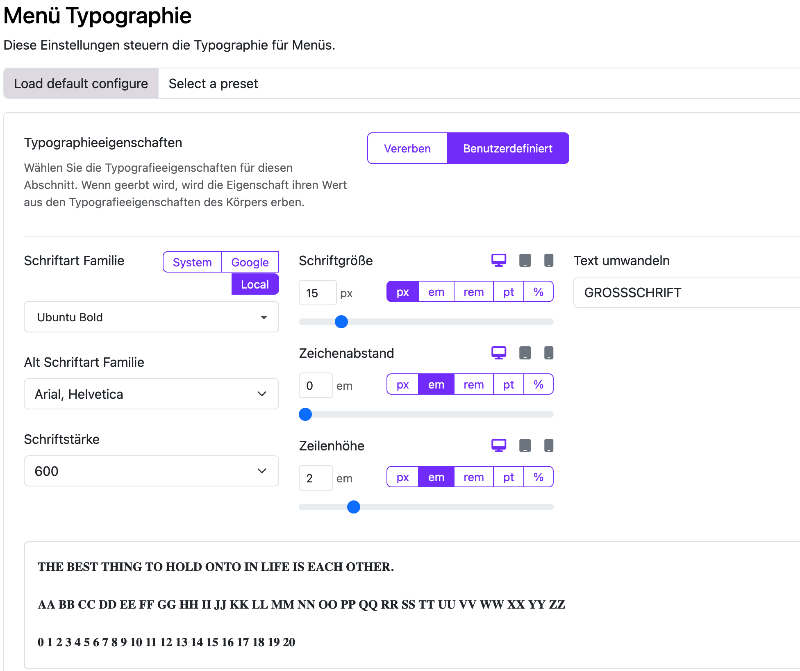Viewport: 800px width, 671px height.
Task: Switch typography properties to Vererben
Action: [x=407, y=148]
